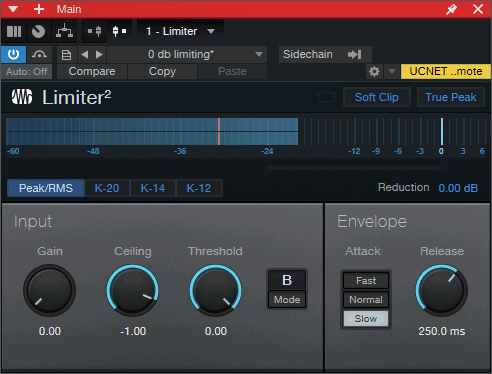Click the input level meter display
492x374 pixels.
(245, 131)
